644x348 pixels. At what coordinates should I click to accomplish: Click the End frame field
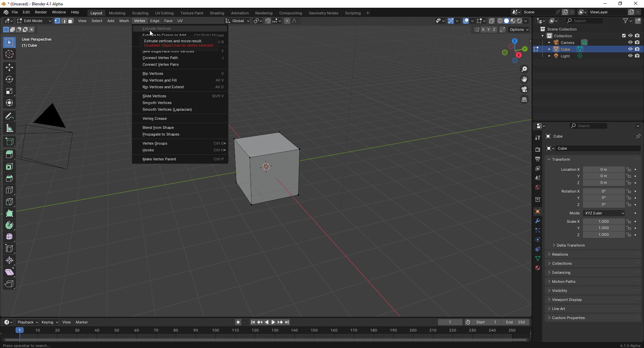tap(516, 322)
